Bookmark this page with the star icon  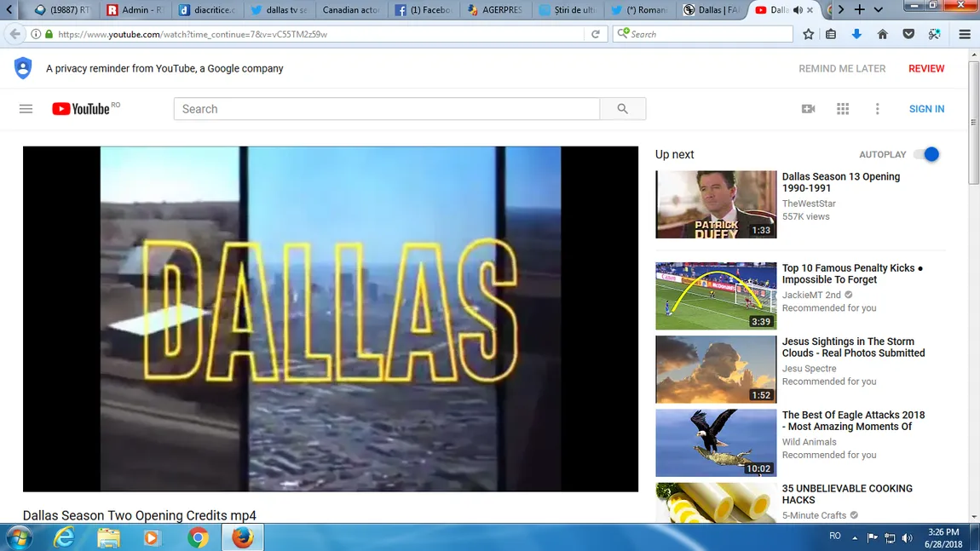pos(808,34)
